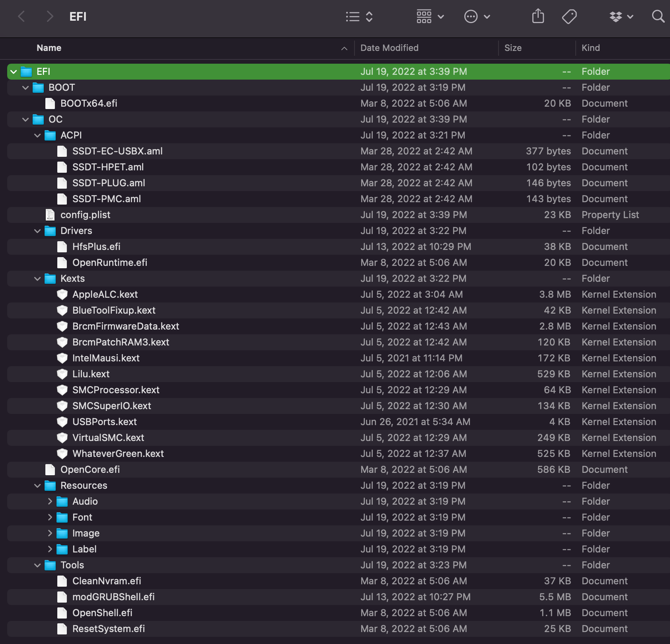This screenshot has height=644, width=670.
Task: Click the AppleALC.kext icon
Action: pyautogui.click(x=62, y=295)
